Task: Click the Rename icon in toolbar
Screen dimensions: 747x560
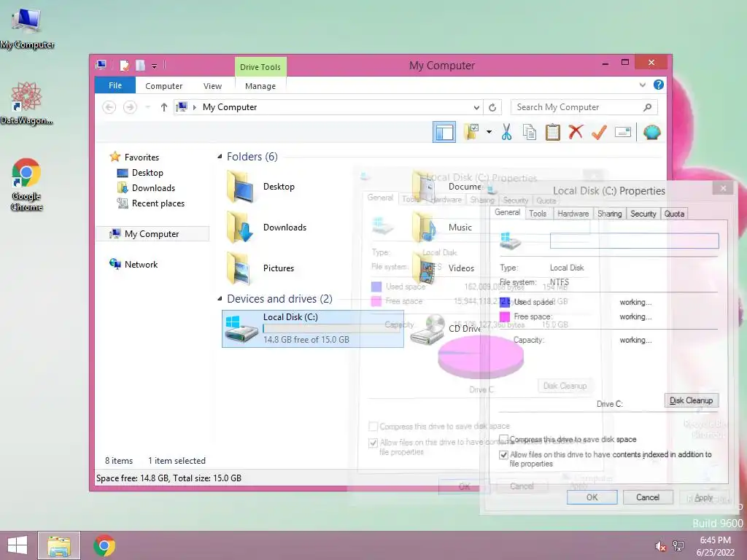Action: (x=623, y=132)
